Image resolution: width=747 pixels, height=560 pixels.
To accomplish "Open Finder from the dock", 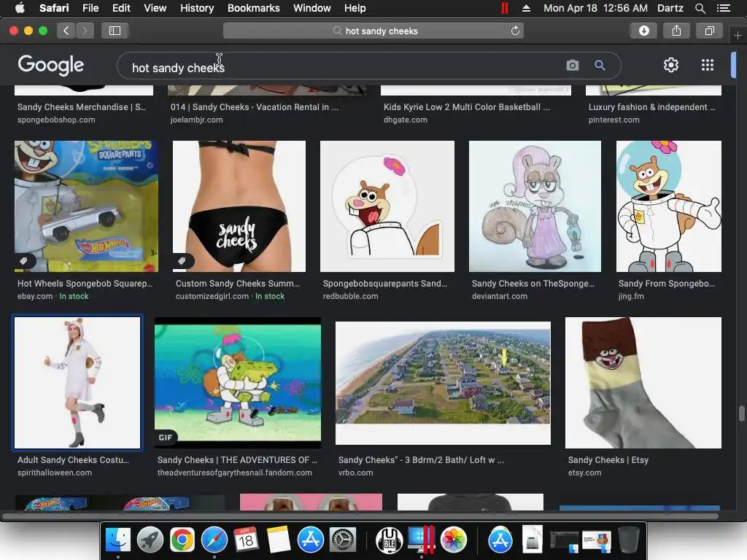I will tap(117, 540).
